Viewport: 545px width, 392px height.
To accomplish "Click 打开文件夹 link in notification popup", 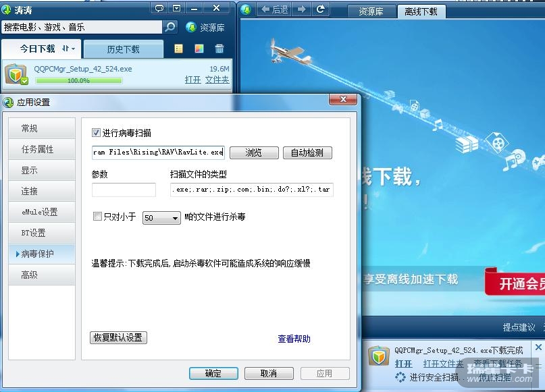I will click(x=443, y=364).
